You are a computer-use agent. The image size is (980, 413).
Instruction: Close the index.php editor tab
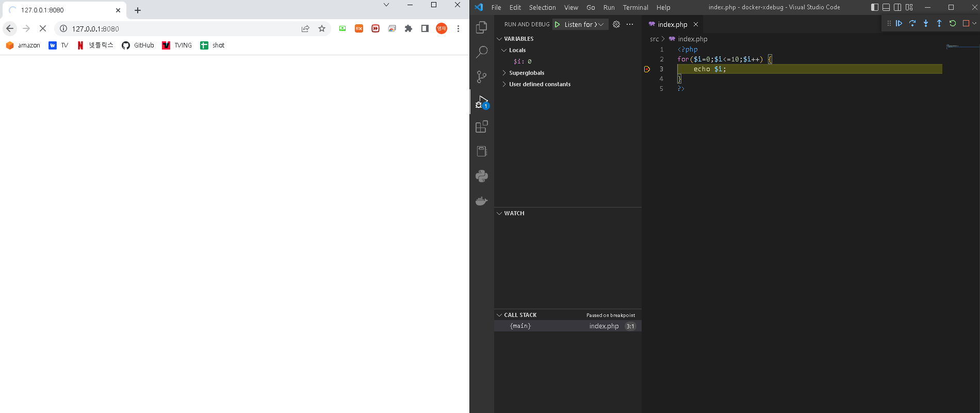tap(696, 24)
